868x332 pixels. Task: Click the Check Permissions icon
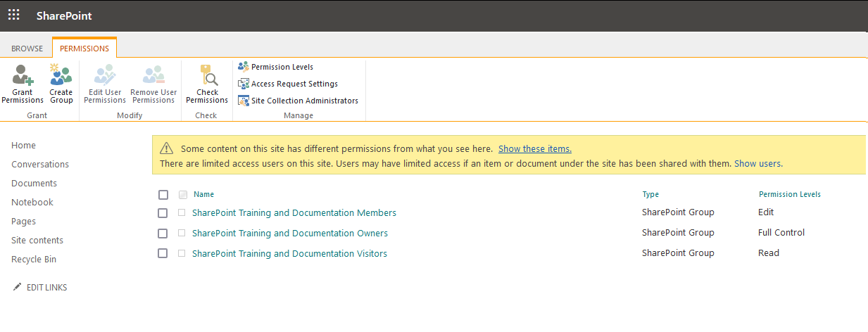tap(207, 74)
